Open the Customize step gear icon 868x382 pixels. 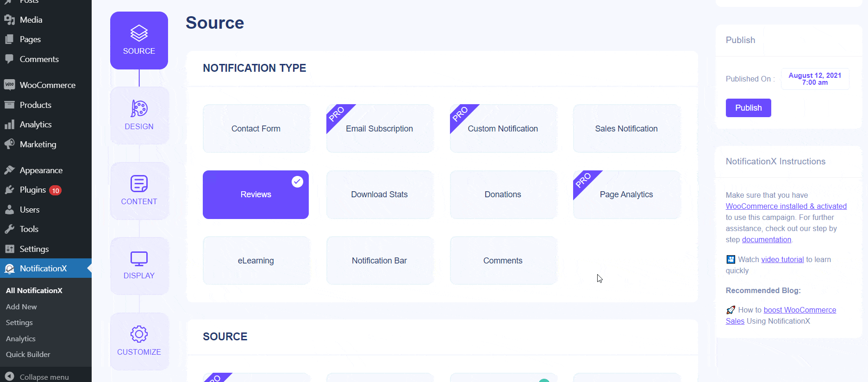coord(139,334)
